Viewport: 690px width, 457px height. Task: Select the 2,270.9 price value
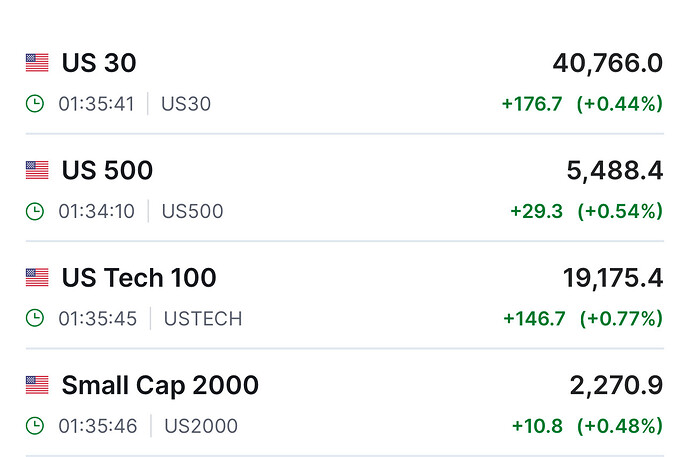pyautogui.click(x=615, y=385)
